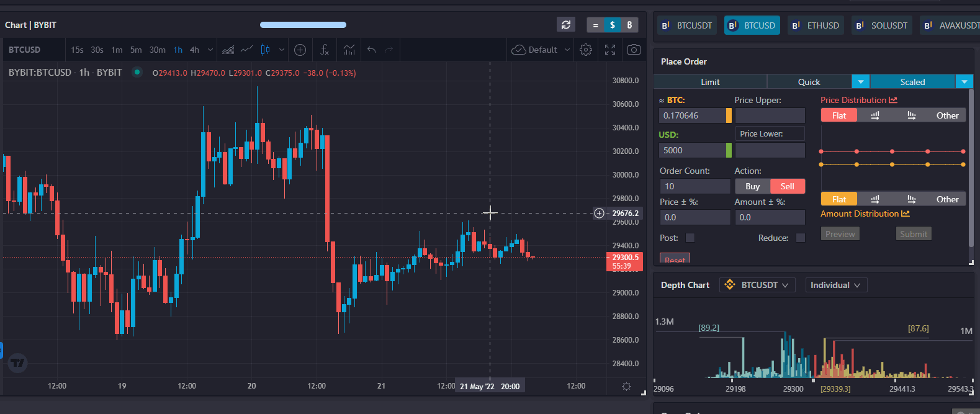Open dropdown arrow next to Scaled

tap(964, 82)
